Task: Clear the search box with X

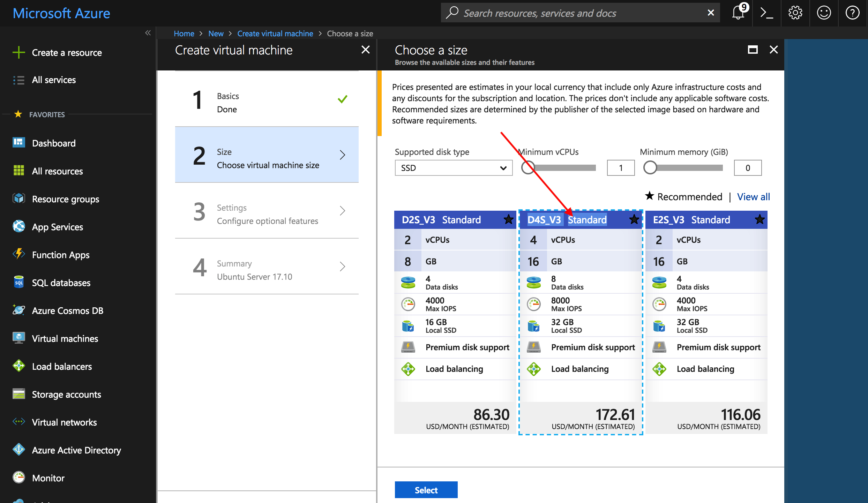Action: click(x=711, y=13)
